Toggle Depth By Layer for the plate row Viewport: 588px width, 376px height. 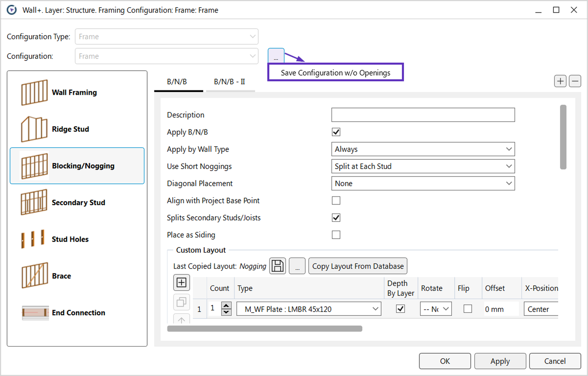400,309
